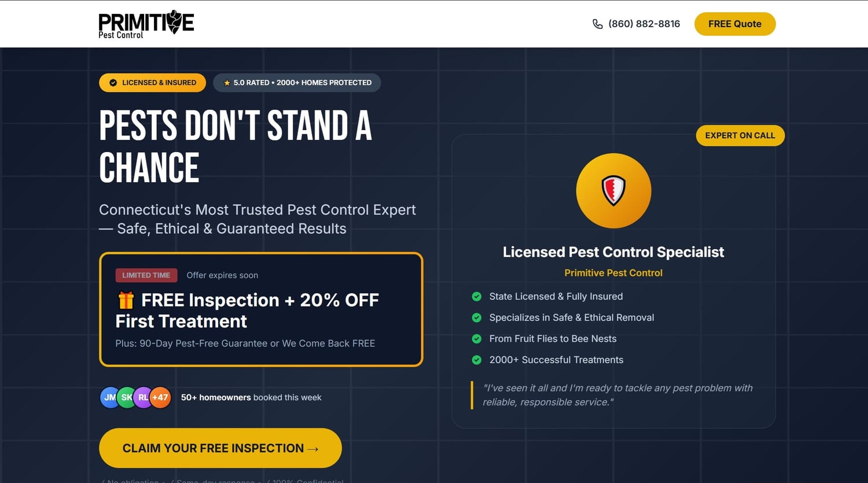868x483 pixels.
Task: Click the SK avatar circle
Action: [126, 397]
